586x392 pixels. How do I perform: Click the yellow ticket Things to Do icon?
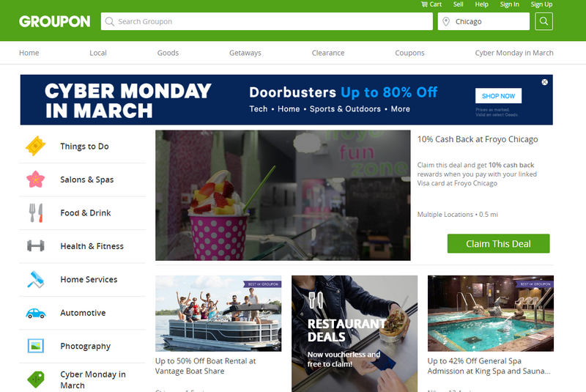pyautogui.click(x=35, y=146)
